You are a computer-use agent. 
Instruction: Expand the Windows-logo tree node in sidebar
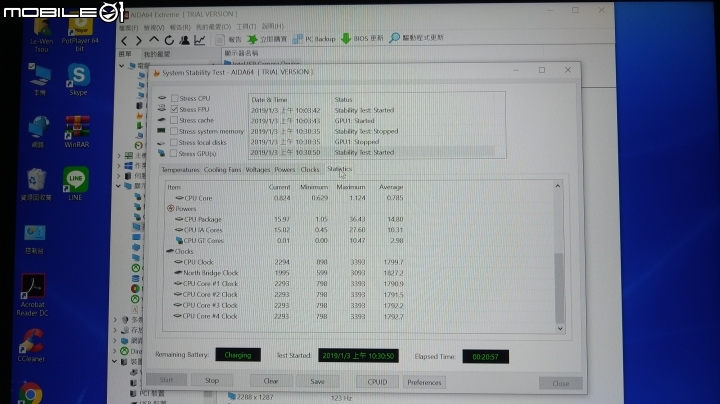pos(119,166)
